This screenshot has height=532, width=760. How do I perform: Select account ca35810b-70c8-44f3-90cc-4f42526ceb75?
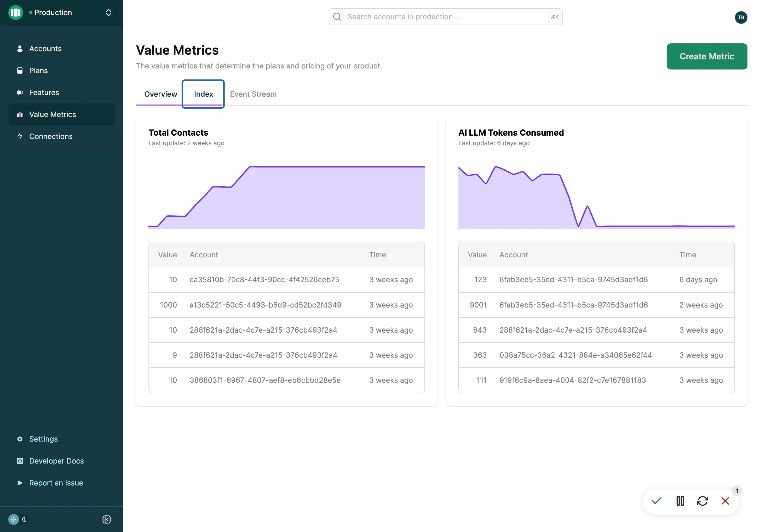[264, 280]
